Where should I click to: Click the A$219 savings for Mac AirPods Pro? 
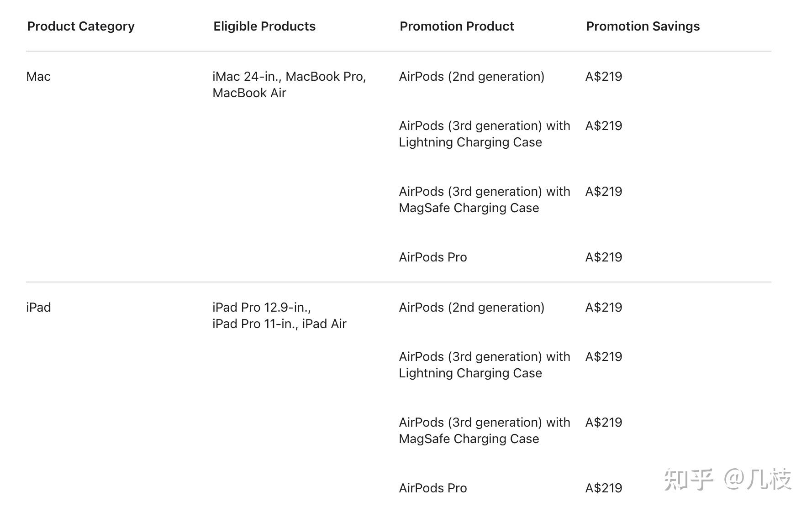603,257
